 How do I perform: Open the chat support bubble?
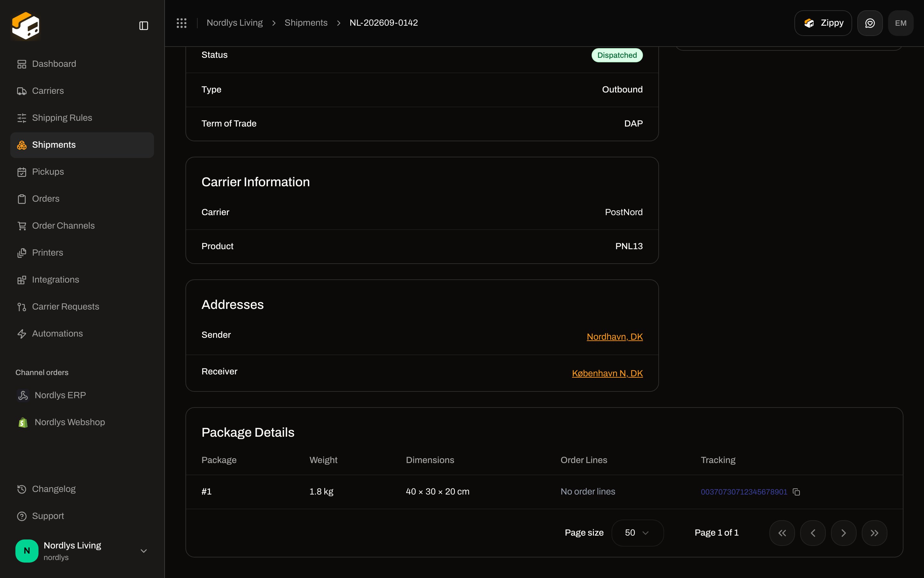(x=870, y=23)
